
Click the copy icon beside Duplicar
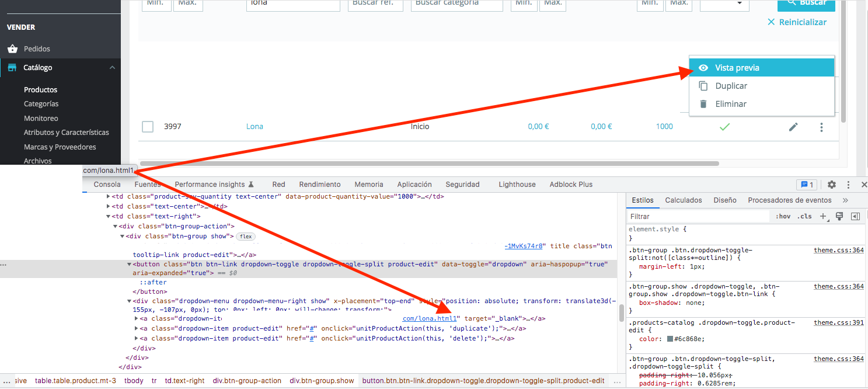(x=703, y=86)
